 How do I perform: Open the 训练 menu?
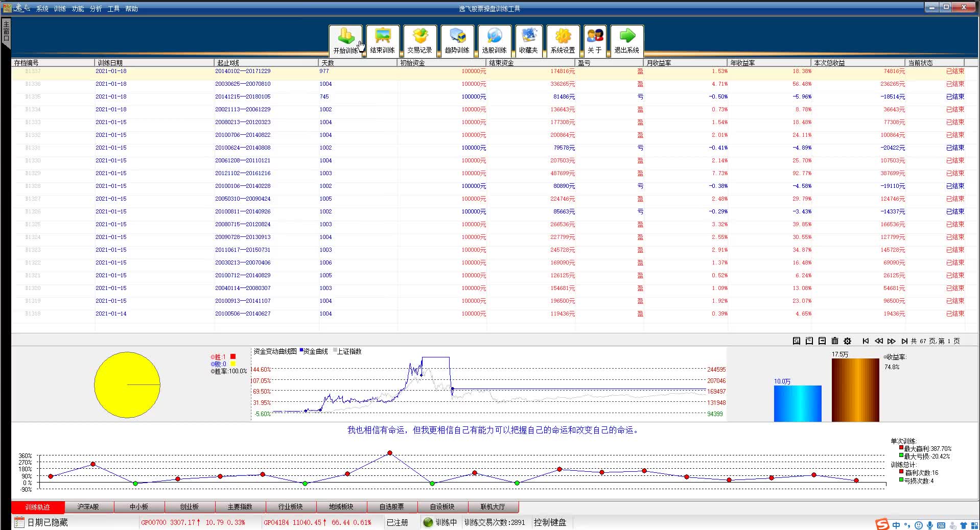(x=60, y=9)
